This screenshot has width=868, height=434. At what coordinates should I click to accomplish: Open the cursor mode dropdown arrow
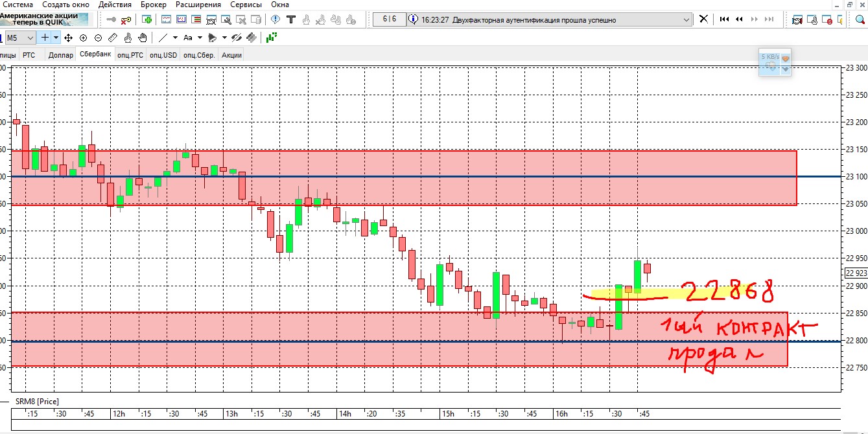(56, 38)
